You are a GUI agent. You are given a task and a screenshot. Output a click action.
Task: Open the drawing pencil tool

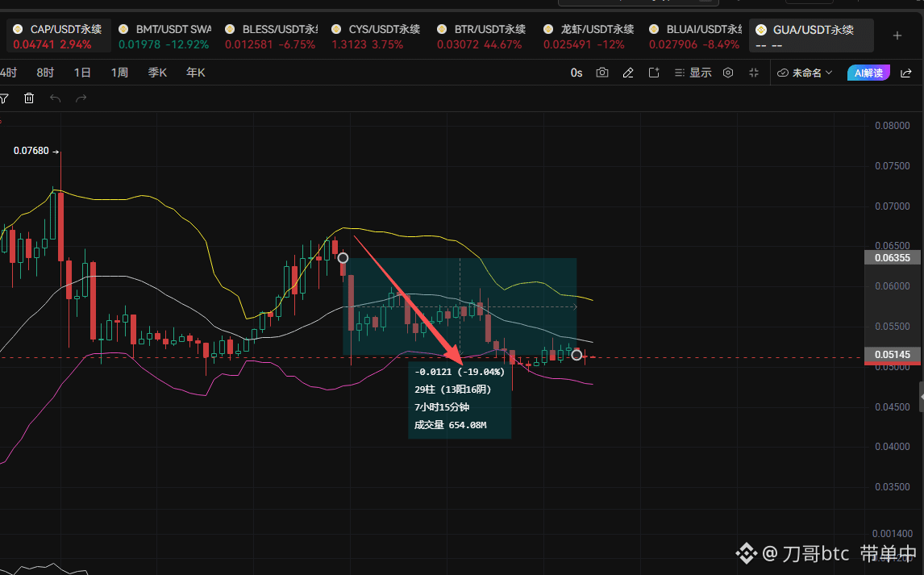(x=628, y=73)
